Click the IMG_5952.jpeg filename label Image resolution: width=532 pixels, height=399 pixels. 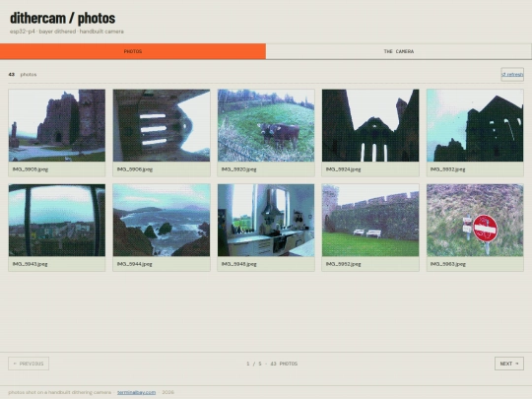coord(343,264)
